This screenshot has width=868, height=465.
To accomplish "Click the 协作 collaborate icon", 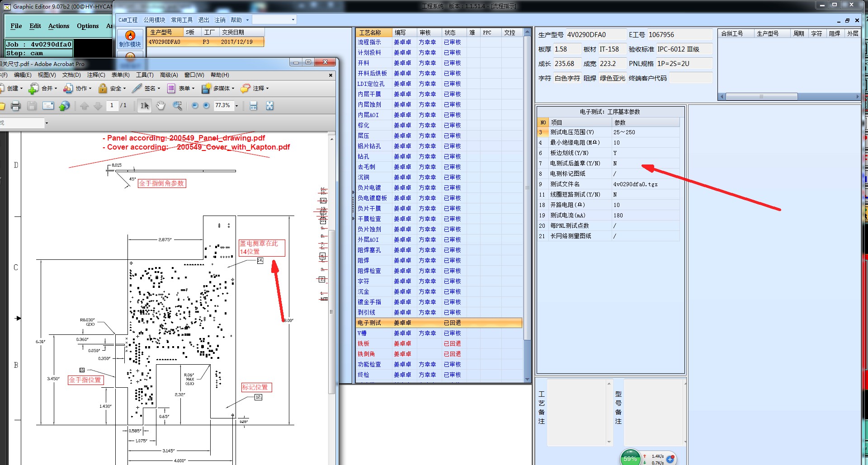I will (x=68, y=89).
